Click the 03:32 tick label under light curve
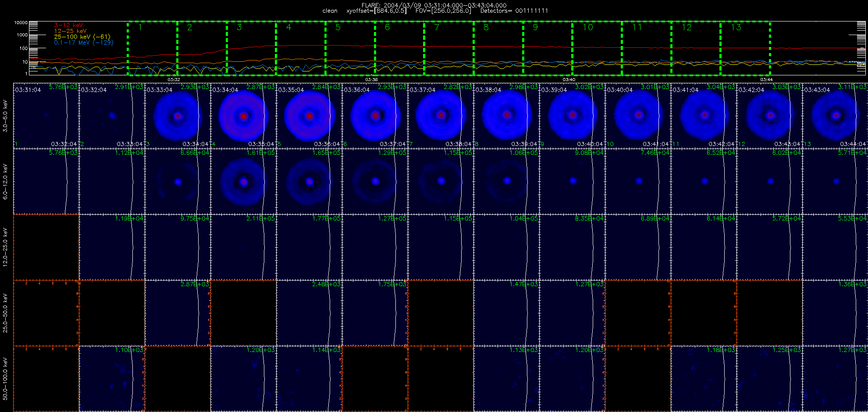Image resolution: width=868 pixels, height=412 pixels. coord(174,79)
